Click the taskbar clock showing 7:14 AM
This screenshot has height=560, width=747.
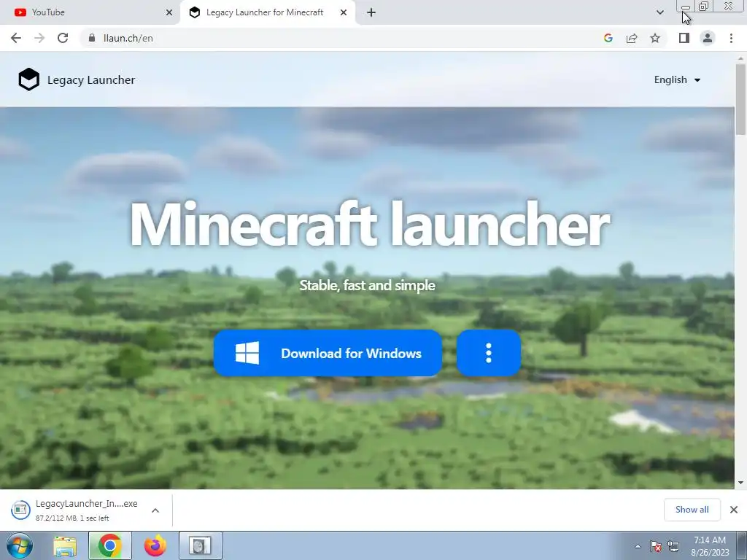(710, 546)
